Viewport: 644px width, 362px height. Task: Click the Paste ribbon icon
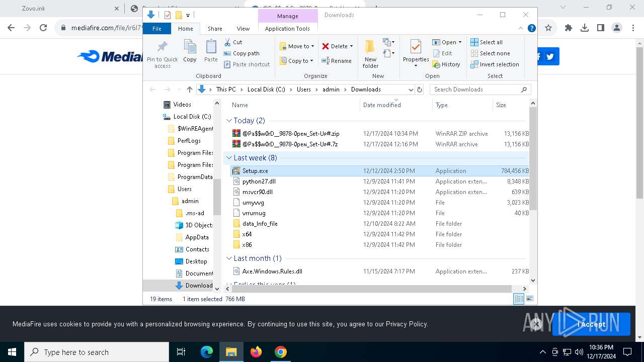point(211,51)
